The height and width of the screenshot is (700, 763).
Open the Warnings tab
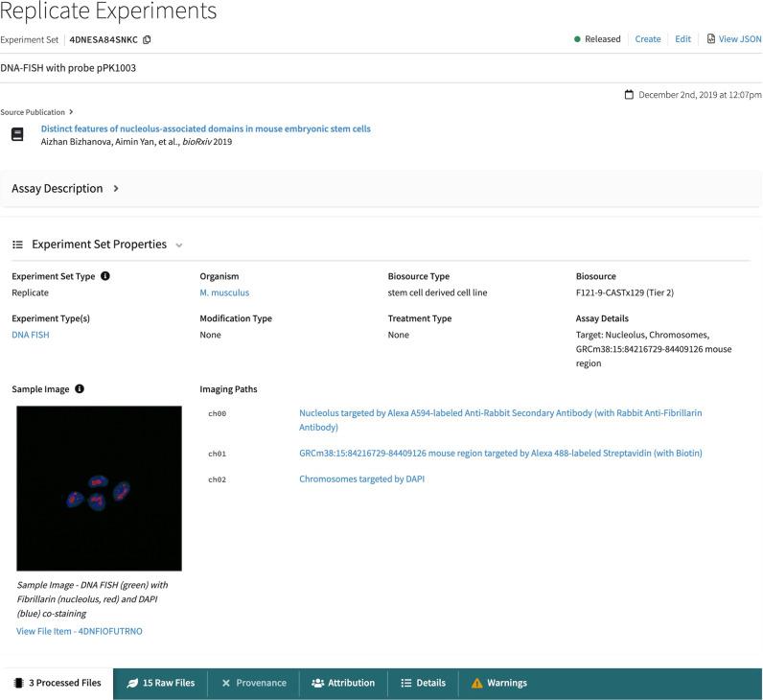click(x=498, y=683)
